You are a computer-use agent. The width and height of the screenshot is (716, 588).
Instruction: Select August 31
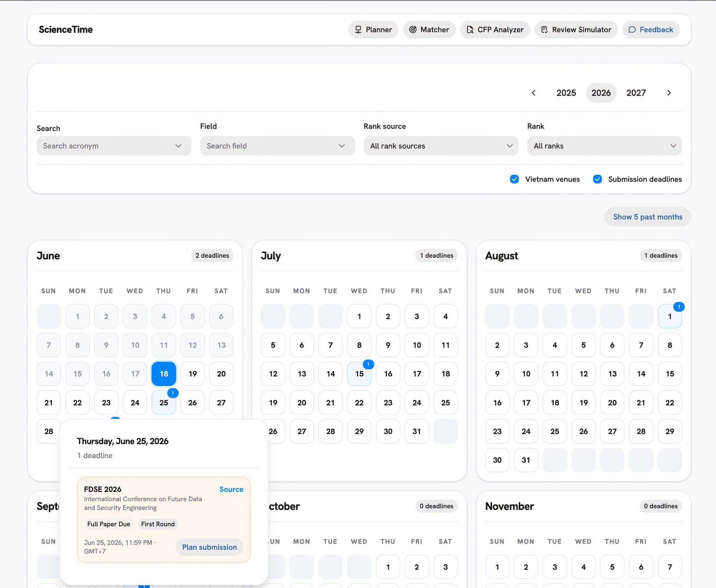click(x=526, y=460)
